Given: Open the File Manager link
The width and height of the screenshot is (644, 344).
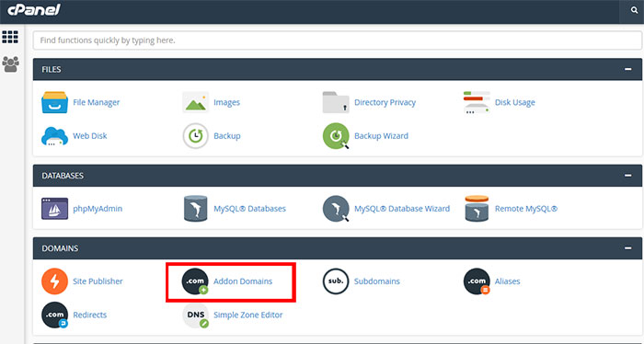Looking at the screenshot, I should pyautogui.click(x=97, y=102).
